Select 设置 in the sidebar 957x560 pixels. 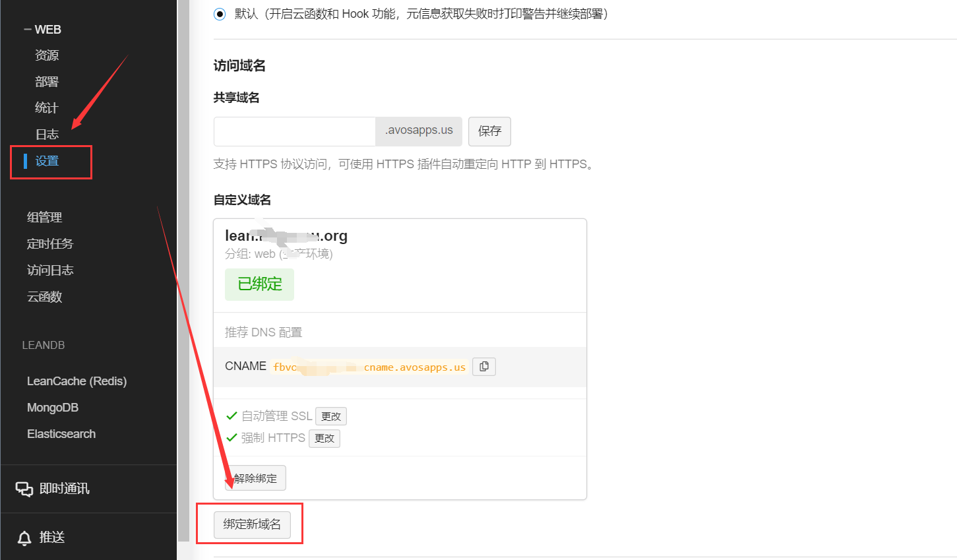47,161
